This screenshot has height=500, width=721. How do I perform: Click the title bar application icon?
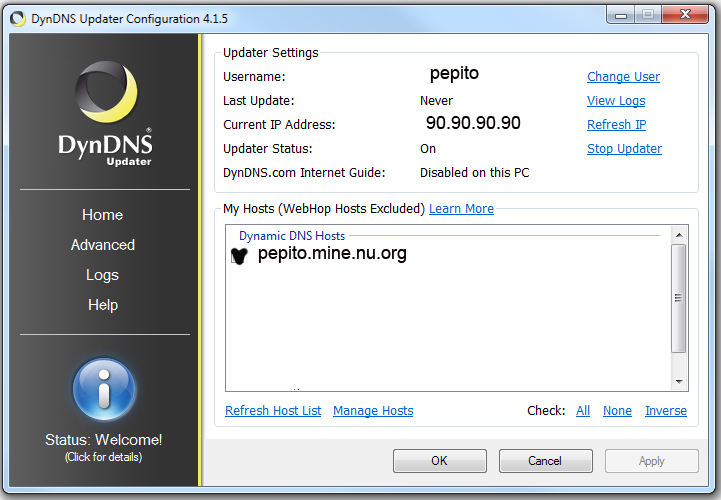18,19
